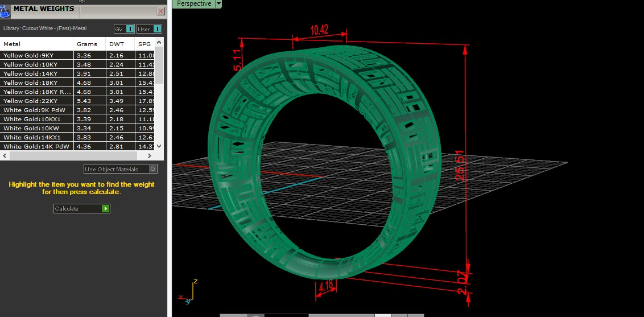Click the XYZ axis indicator icon
This screenshot has width=644, height=317.
189,290
